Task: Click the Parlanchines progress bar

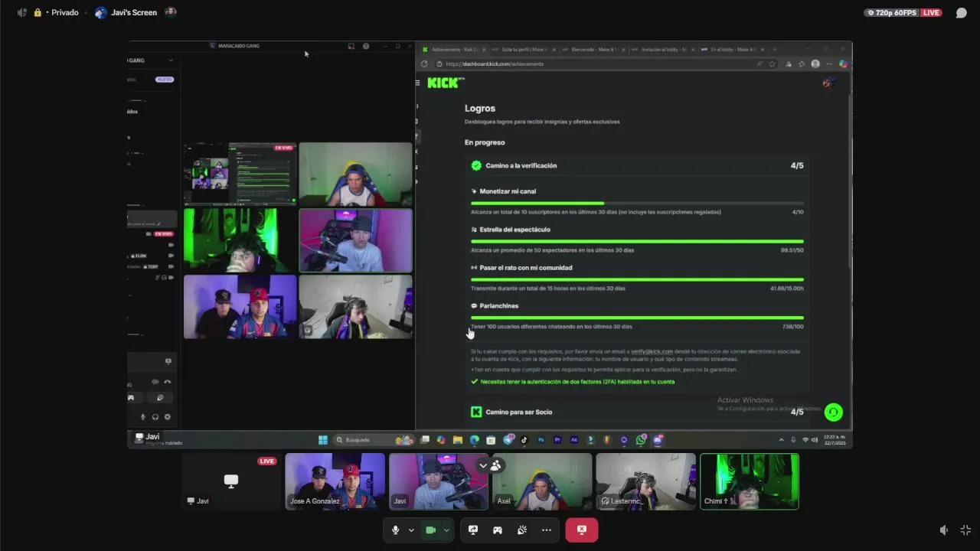Action: tap(637, 318)
